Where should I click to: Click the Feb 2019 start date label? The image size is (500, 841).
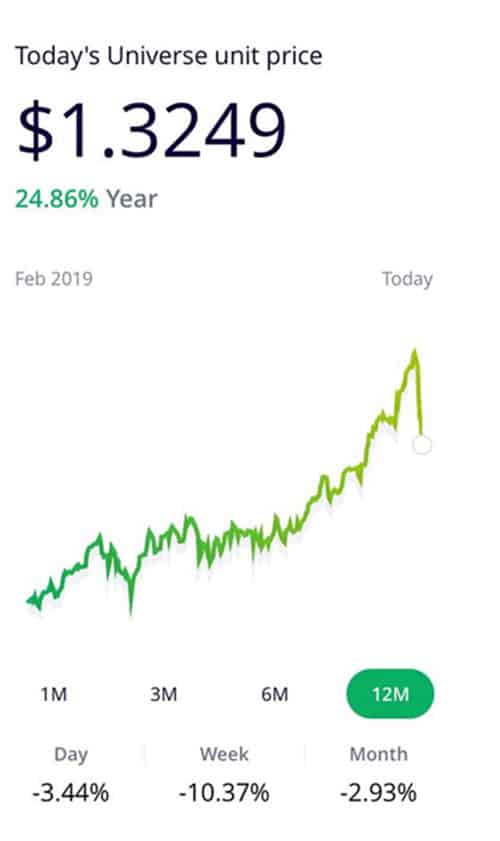pyautogui.click(x=54, y=279)
